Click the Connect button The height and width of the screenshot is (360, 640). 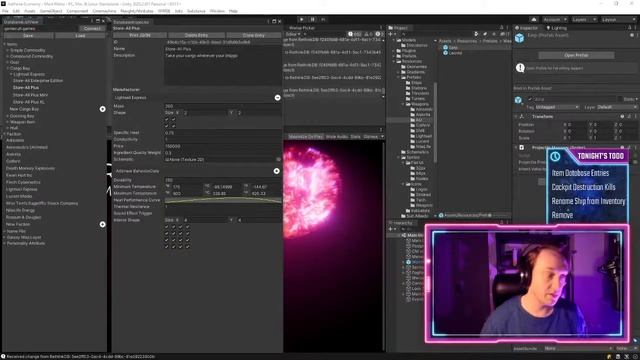pos(92,29)
